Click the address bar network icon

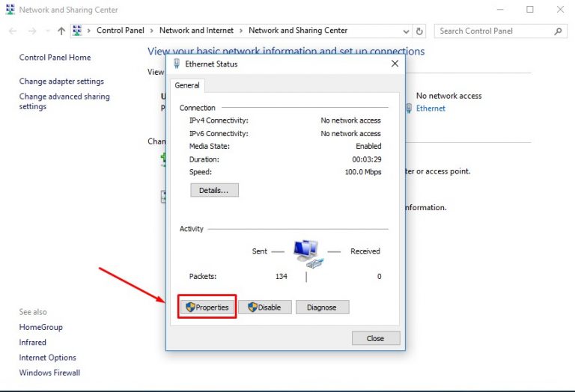click(77, 31)
